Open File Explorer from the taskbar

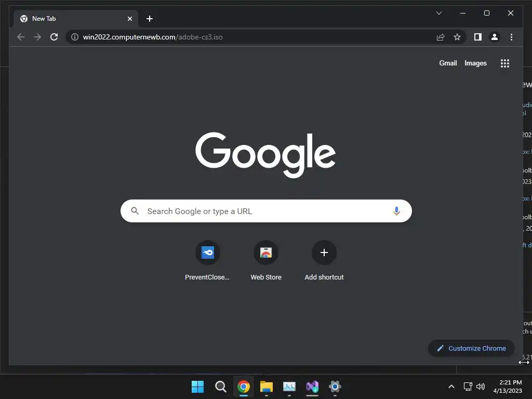(x=267, y=387)
